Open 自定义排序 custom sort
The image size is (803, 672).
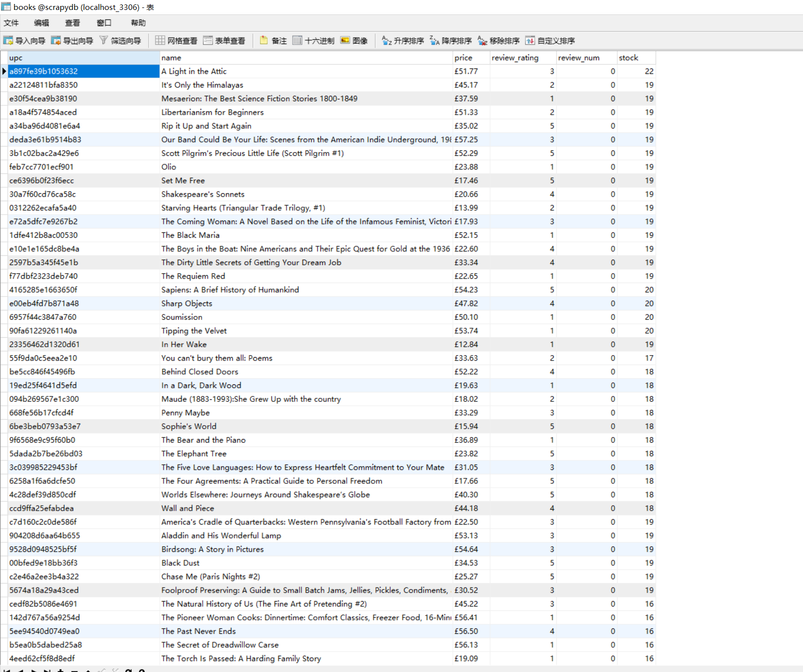(550, 41)
